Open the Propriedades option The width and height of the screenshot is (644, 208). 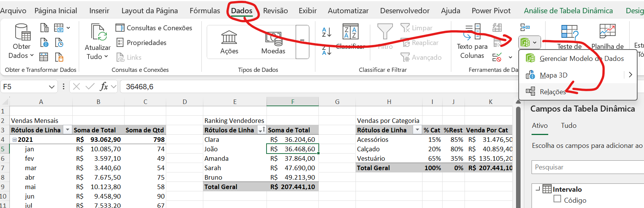pos(141,42)
